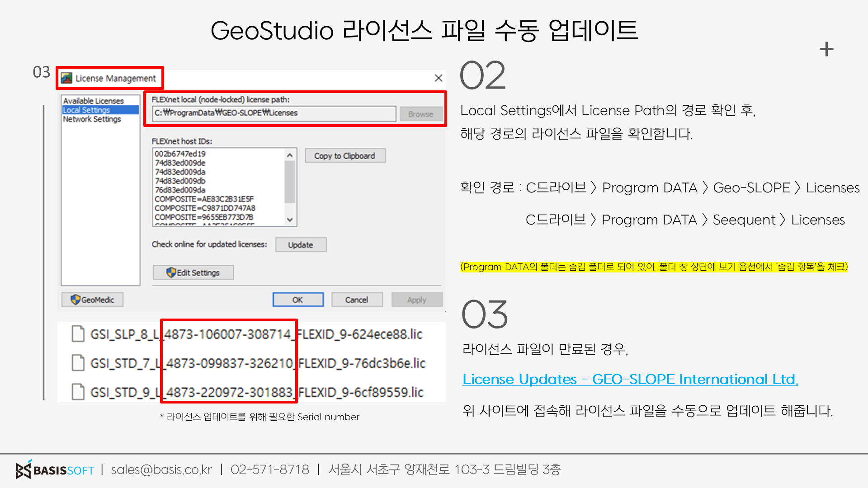Click file icon of GSI_STD_9 license
The height and width of the screenshot is (488, 868).
78,392
